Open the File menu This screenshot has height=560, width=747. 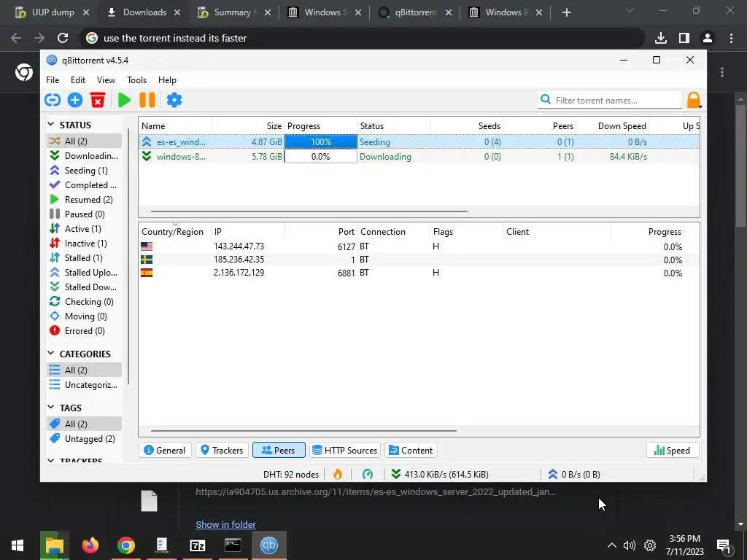[x=53, y=80]
